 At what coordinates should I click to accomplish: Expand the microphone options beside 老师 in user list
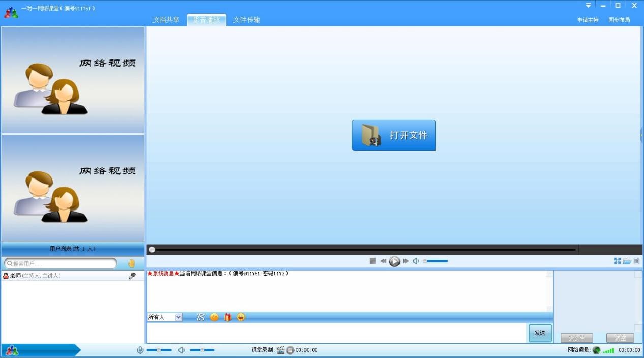tap(131, 276)
